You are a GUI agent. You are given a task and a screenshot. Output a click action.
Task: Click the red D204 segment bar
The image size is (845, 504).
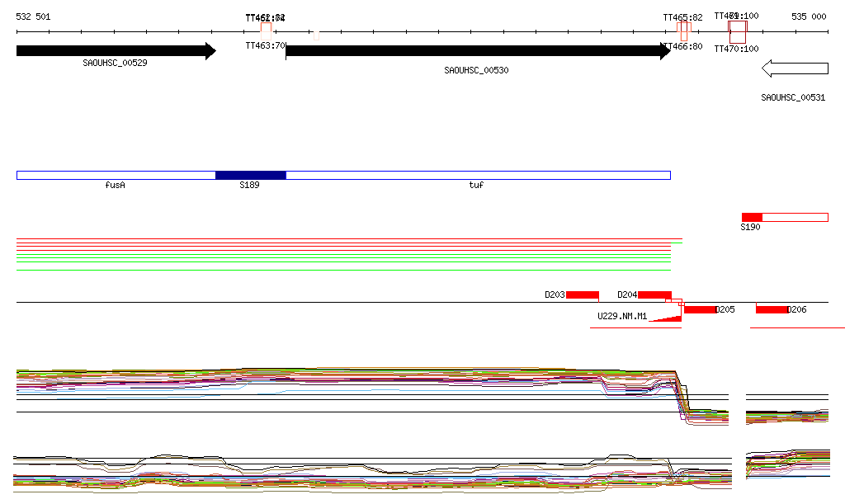[654, 295]
